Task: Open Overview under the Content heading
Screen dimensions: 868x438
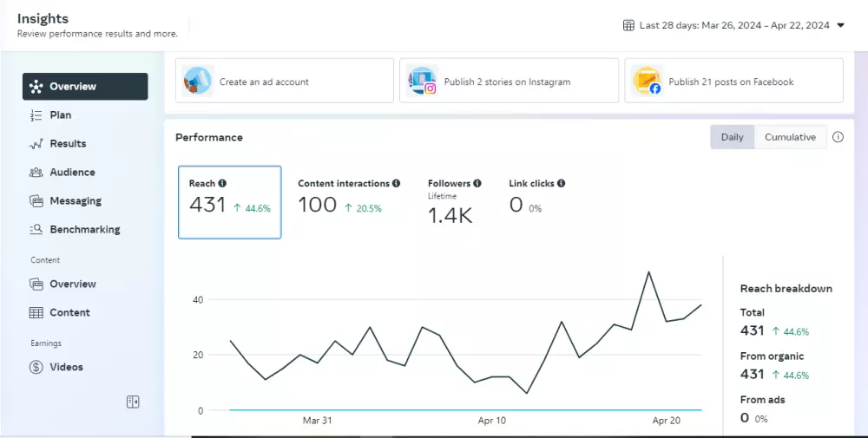Action: (x=85, y=284)
